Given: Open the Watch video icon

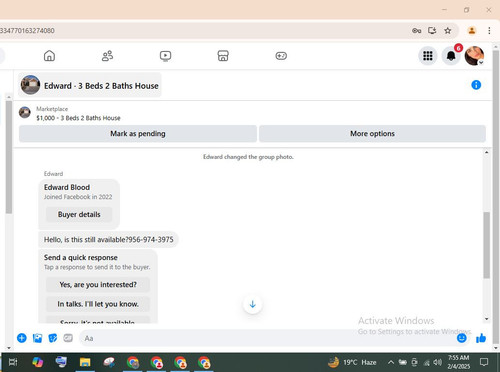Looking at the screenshot, I should [x=165, y=56].
